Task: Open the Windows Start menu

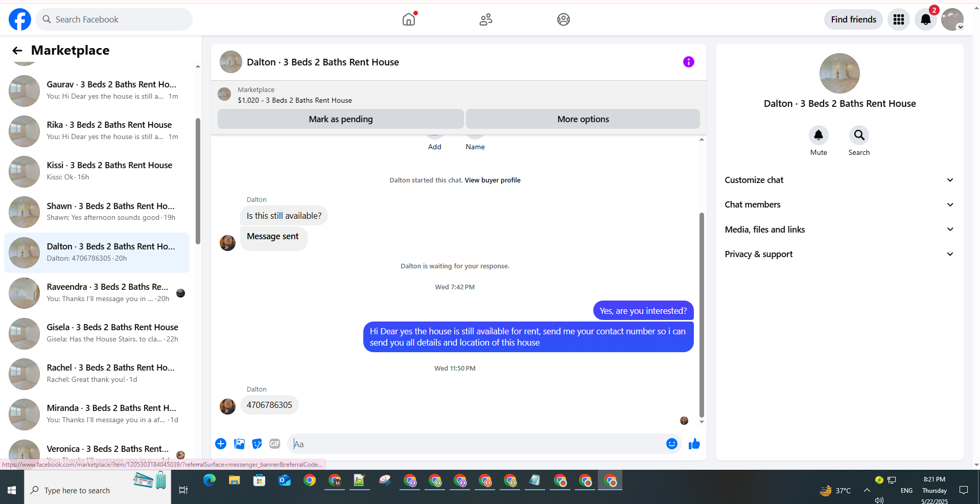Action: pos(12,490)
